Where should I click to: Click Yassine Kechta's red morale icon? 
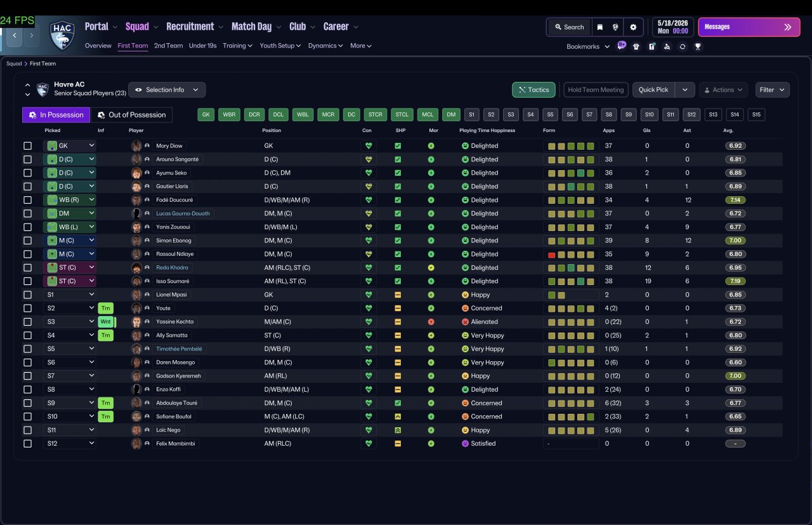(431, 322)
